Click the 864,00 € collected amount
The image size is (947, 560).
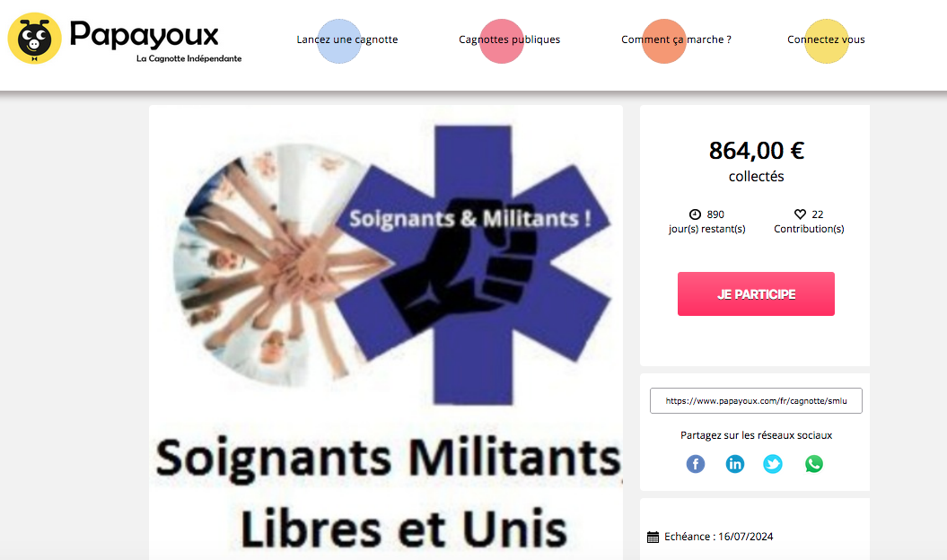756,151
